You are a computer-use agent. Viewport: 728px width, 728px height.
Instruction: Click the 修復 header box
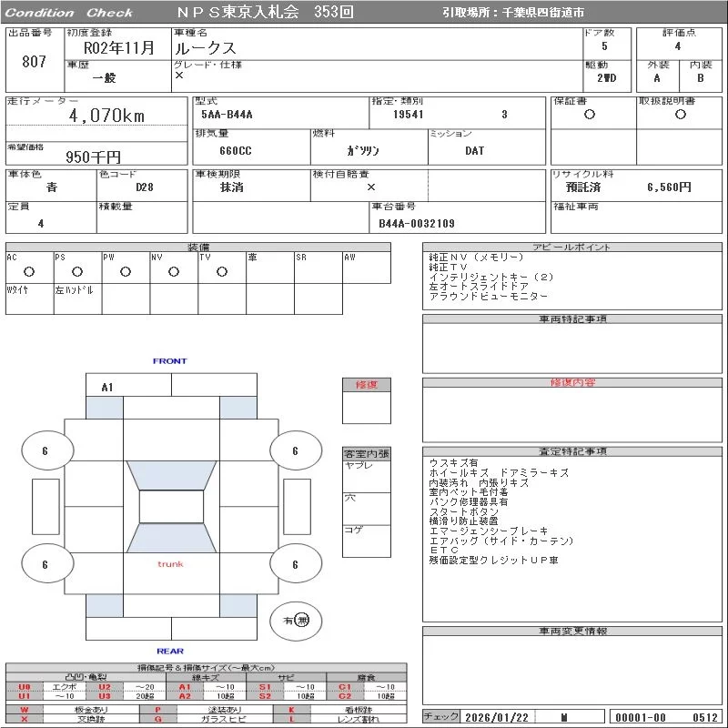(366, 385)
